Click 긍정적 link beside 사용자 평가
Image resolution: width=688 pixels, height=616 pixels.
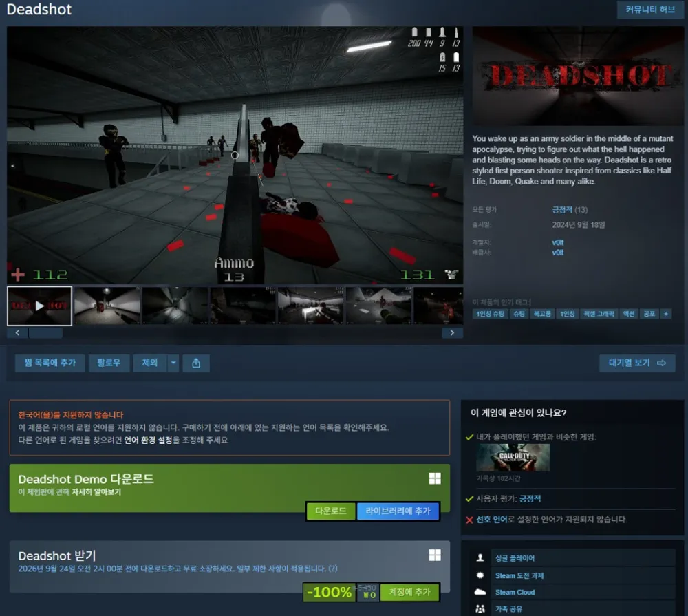(x=530, y=499)
